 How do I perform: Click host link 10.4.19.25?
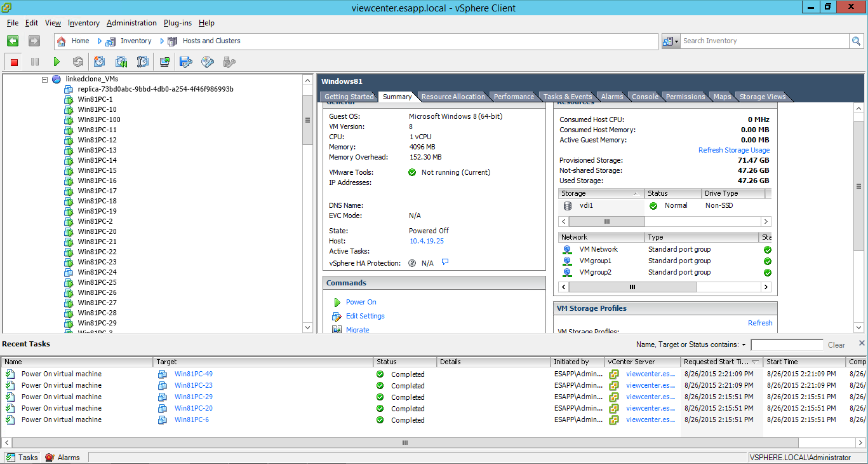tap(427, 241)
